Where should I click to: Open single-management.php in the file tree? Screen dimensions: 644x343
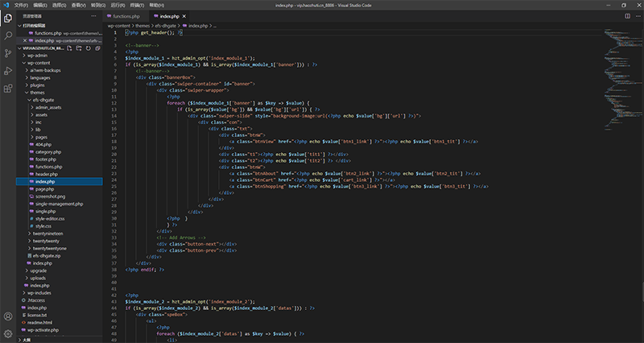click(60, 204)
